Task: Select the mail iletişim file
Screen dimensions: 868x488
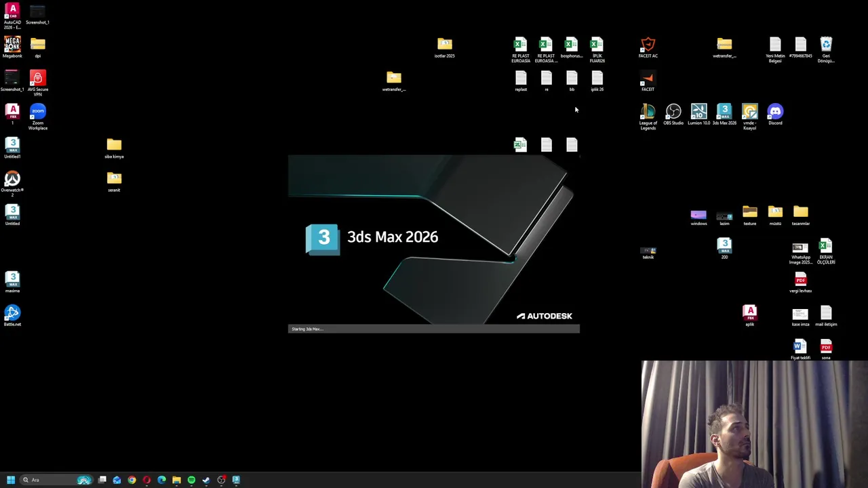Action: [826, 316]
